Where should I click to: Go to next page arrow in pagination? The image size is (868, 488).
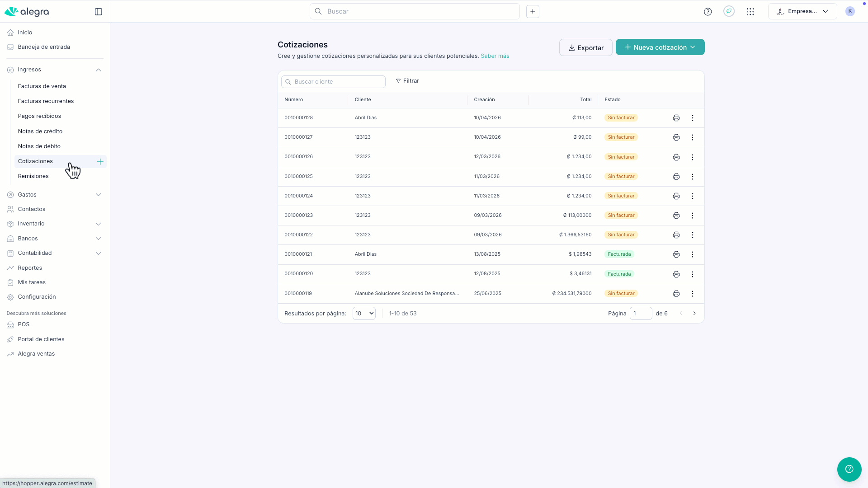694,314
